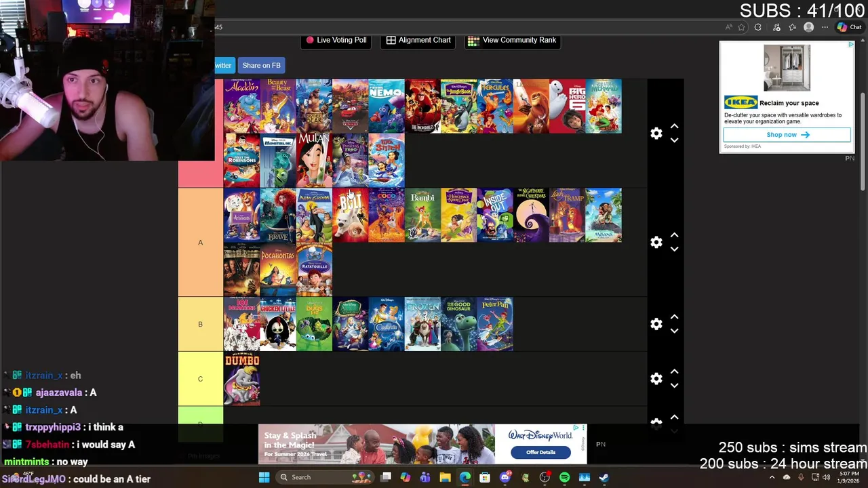The height and width of the screenshot is (488, 868).
Task: Select the Peter Pan poster
Action: (495, 324)
